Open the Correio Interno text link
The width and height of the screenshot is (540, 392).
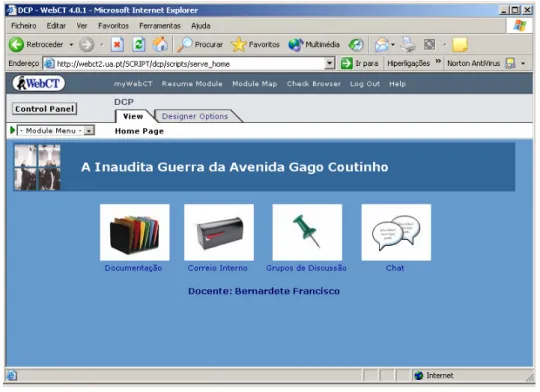[x=218, y=269]
